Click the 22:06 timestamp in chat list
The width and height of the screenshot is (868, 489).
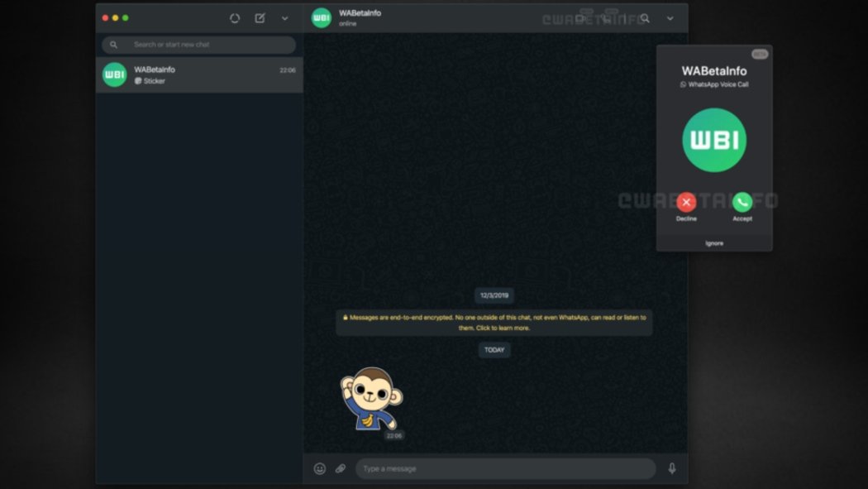288,70
